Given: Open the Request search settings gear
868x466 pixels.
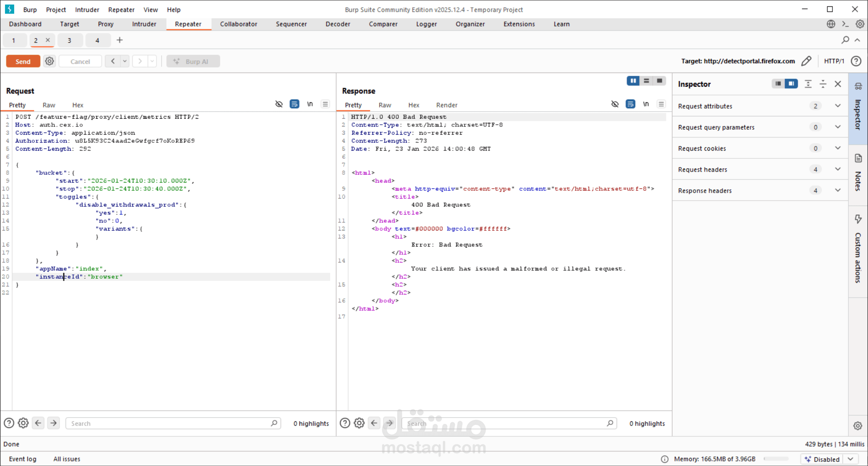Looking at the screenshot, I should 23,423.
